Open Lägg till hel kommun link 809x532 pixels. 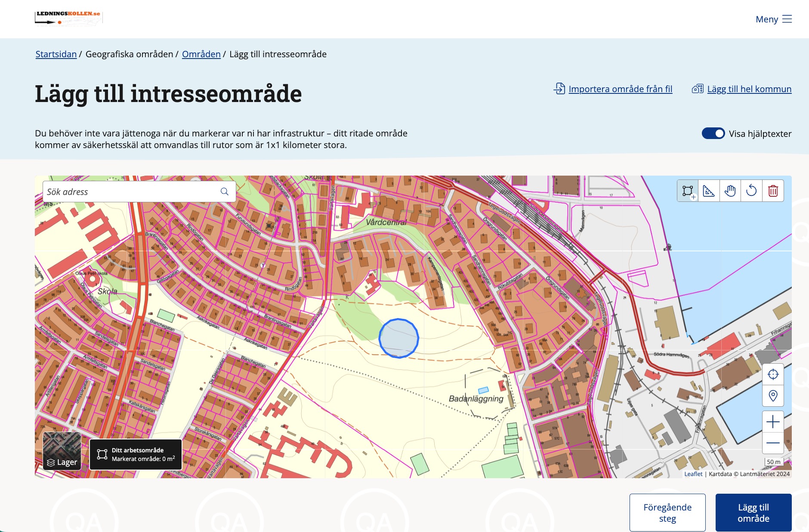(x=749, y=89)
